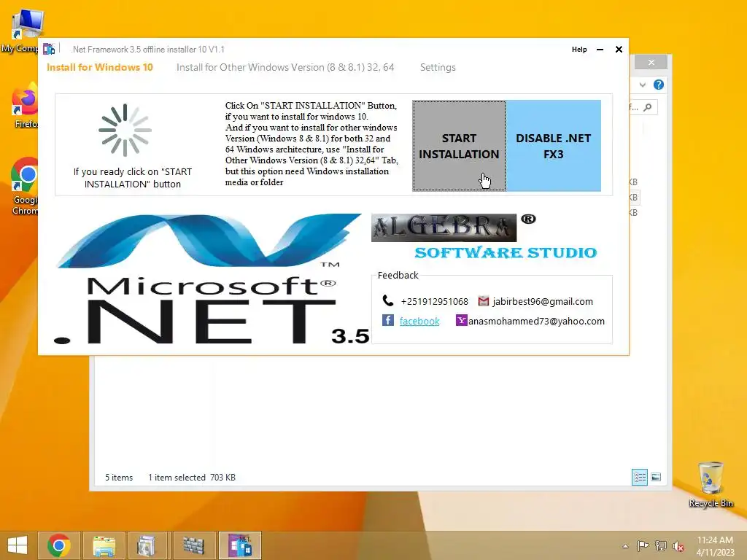The width and height of the screenshot is (747, 560).
Task: Open Install for Other Windows Version tab
Action: click(x=285, y=67)
